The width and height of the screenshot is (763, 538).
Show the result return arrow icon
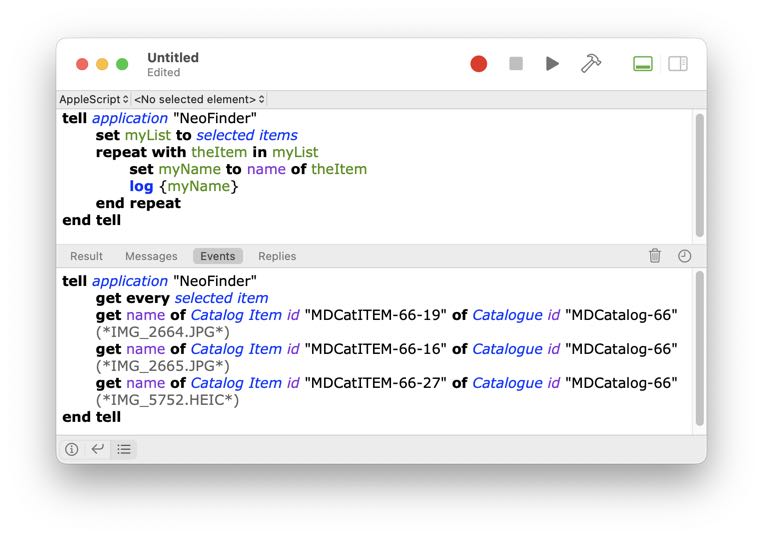click(97, 448)
